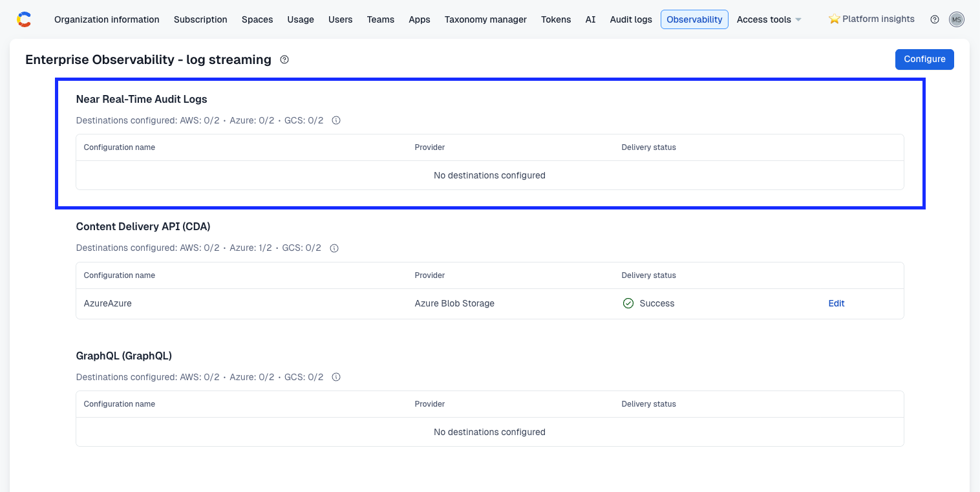Go to the Subscription tab
The image size is (980, 492).
point(200,19)
